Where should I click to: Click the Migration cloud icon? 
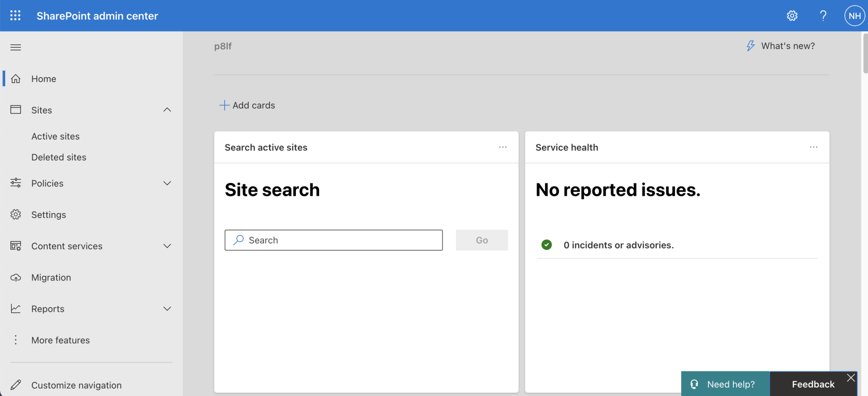(16, 278)
